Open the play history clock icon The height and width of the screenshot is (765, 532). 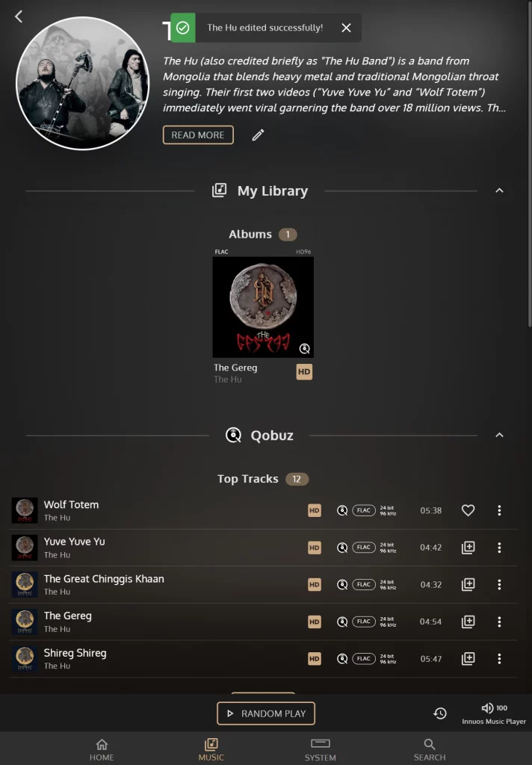tap(440, 713)
